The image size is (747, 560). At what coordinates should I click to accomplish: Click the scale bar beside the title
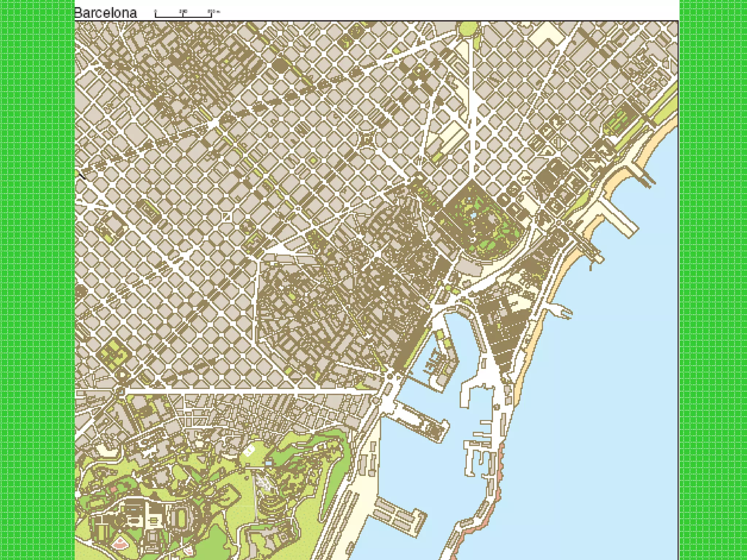tap(183, 15)
